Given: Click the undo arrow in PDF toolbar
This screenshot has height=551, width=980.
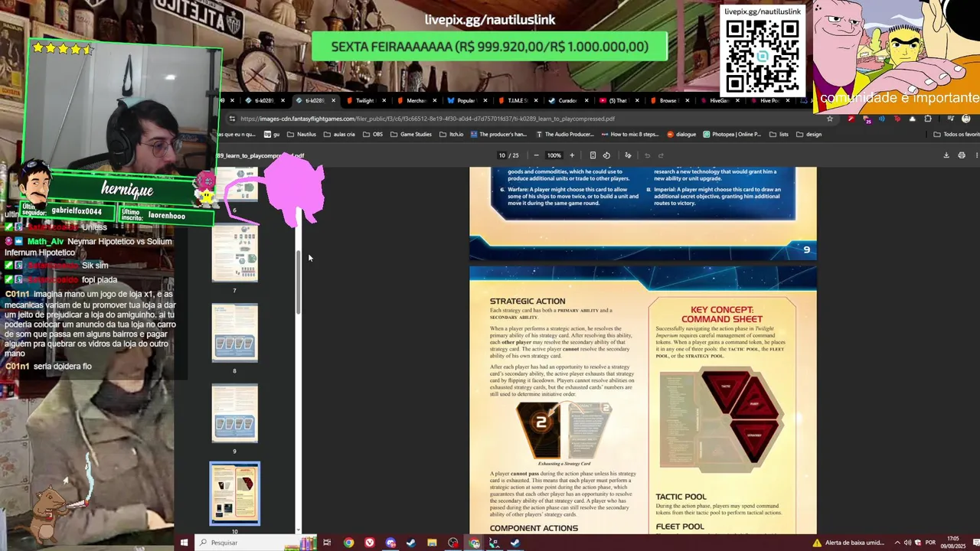Looking at the screenshot, I should pos(647,155).
